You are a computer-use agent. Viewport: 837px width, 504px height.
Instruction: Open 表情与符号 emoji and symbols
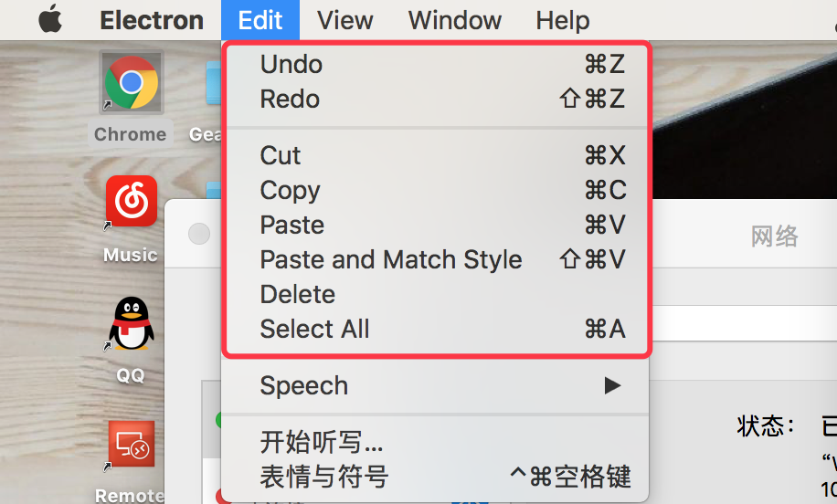coord(436,477)
